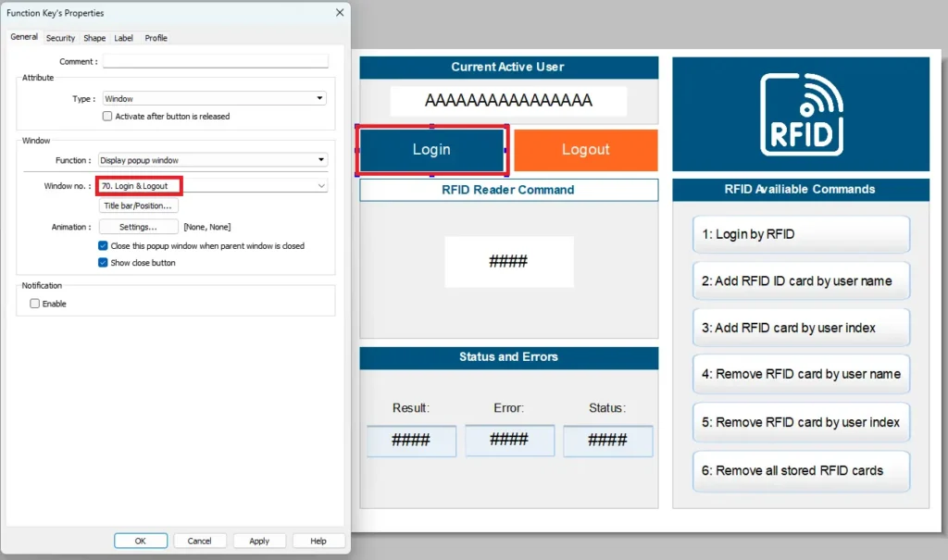Viewport: 948px width, 560px height.
Task: Select the Logout button on the HMI screen
Action: 585,149
